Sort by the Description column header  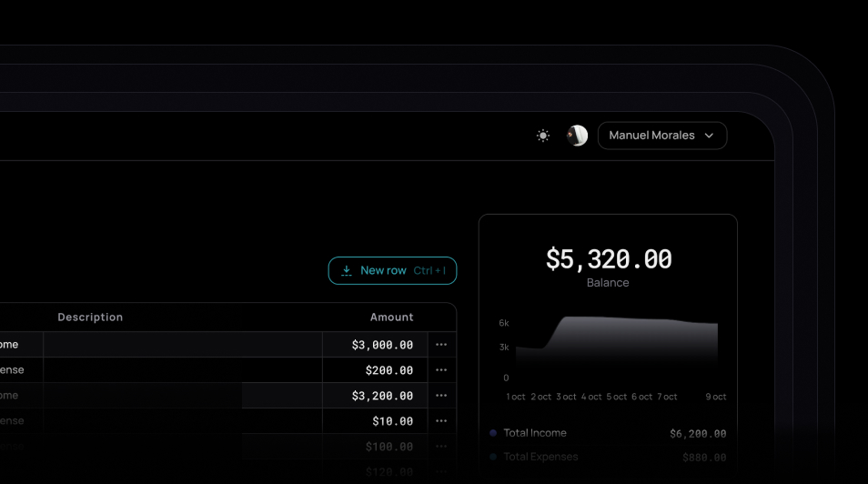point(90,318)
